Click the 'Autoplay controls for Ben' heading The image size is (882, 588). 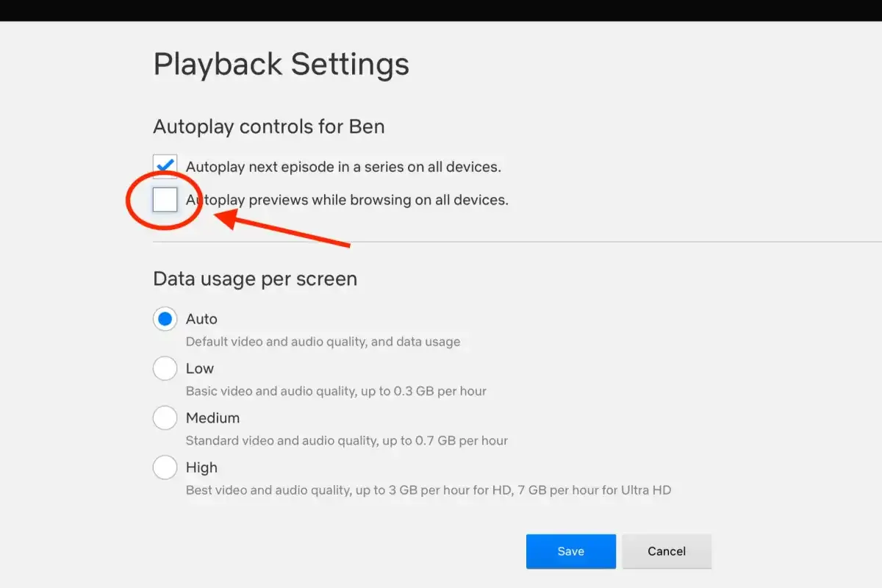pyautogui.click(x=268, y=126)
